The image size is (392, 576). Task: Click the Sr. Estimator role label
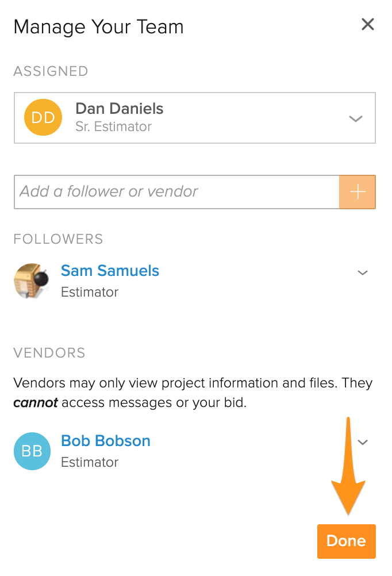(113, 127)
